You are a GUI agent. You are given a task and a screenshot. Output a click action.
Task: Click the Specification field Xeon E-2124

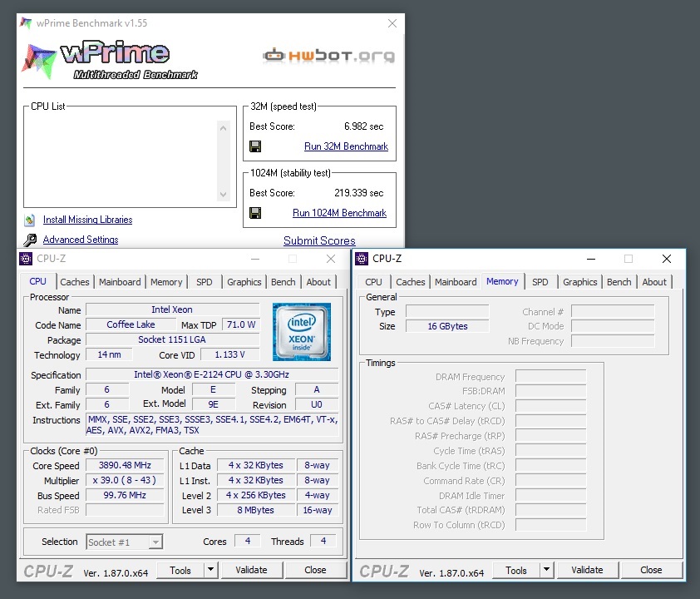[x=212, y=374]
